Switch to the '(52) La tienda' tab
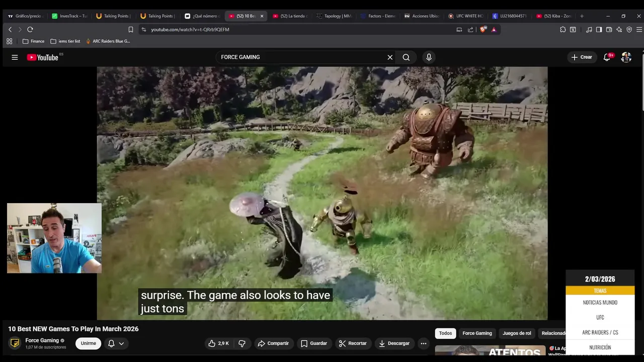 (290, 16)
